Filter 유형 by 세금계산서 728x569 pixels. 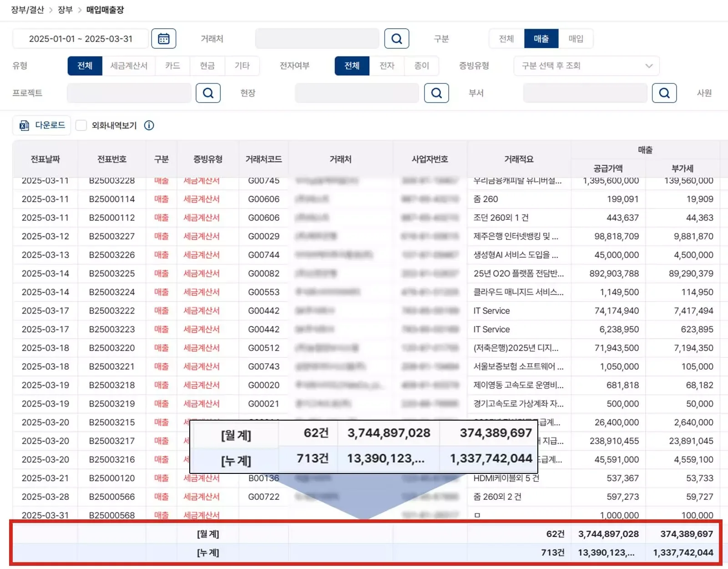129,66
